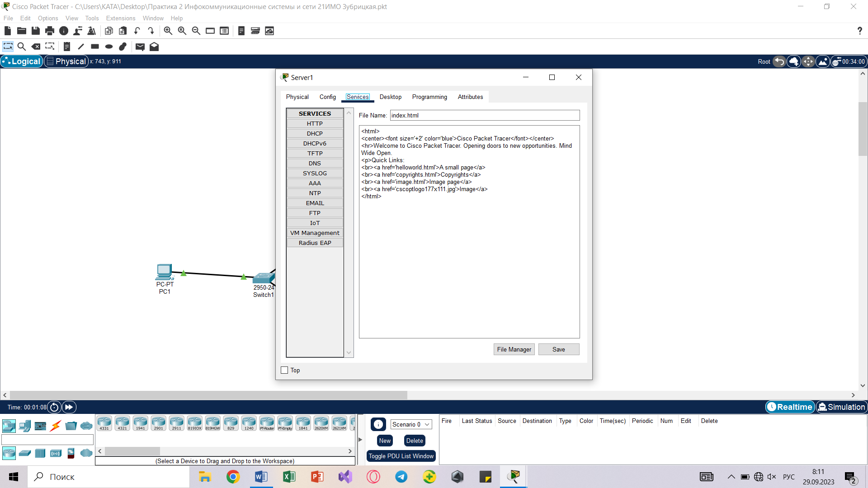868x488 pixels.
Task: Expand the PDU list panel arrow
Action: [x=360, y=439]
